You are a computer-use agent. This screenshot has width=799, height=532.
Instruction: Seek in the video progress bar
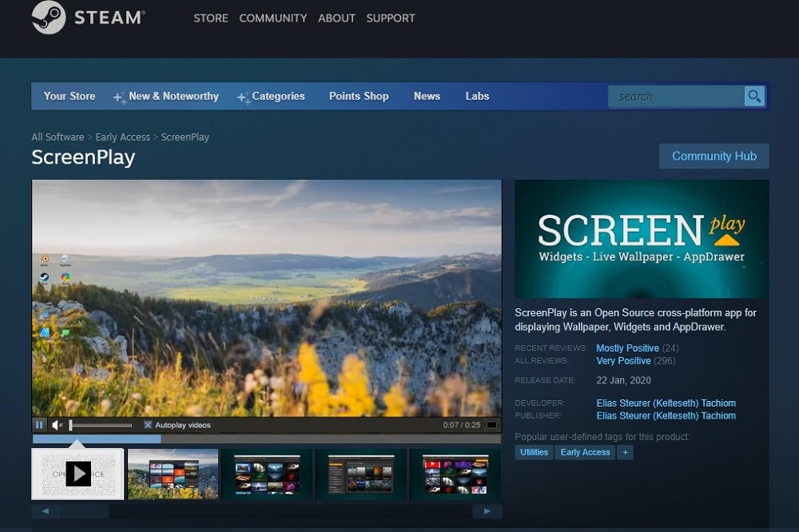[x=267, y=439]
